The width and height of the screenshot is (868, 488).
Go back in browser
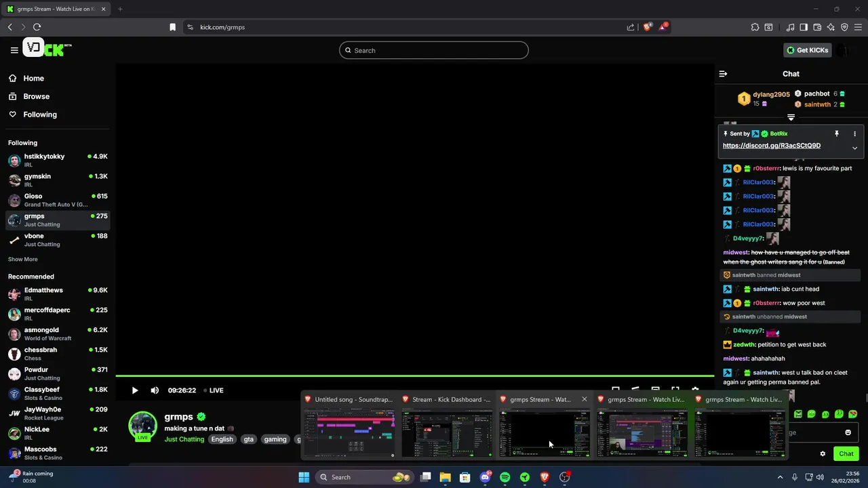9,27
